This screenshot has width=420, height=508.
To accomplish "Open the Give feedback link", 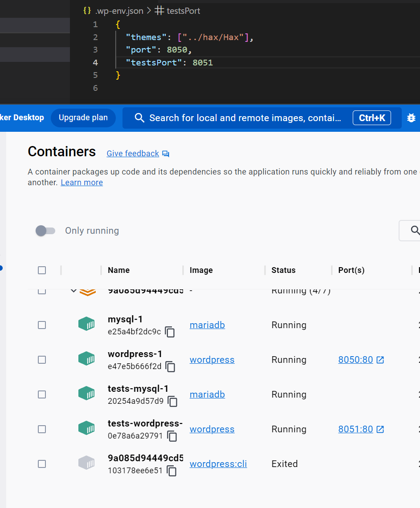I will 133,153.
